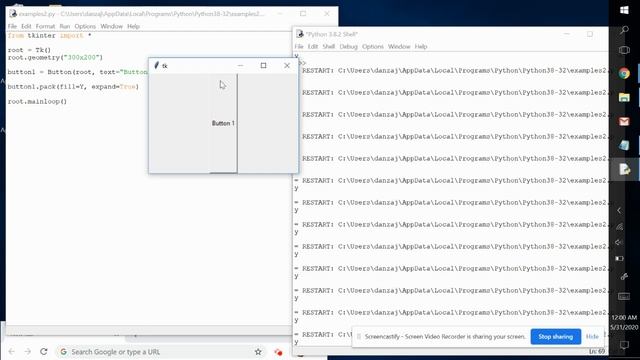Open Google Chrome from taskbar
The height and width of the screenshot is (360, 640).
624,73
